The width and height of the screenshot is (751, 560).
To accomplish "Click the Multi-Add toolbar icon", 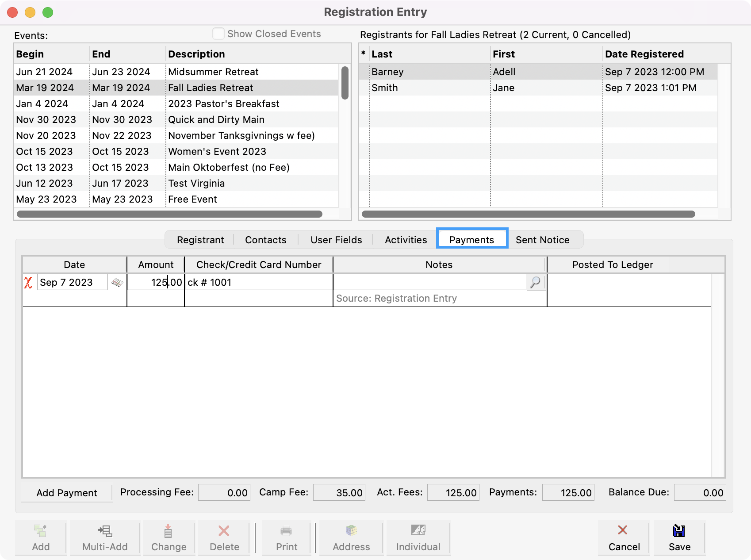I will [x=105, y=530].
